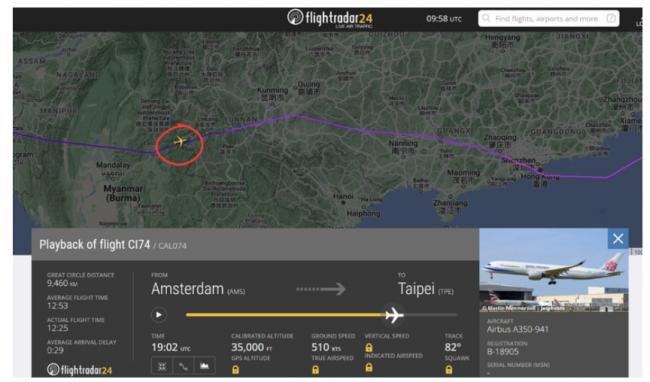Image resolution: width=650 pixels, height=382 pixels.
Task: Click the keyboard shortcut icon in search box
Action: (611, 19)
